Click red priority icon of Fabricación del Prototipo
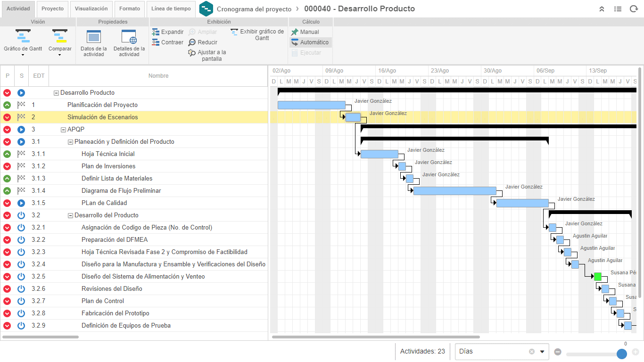 point(7,313)
